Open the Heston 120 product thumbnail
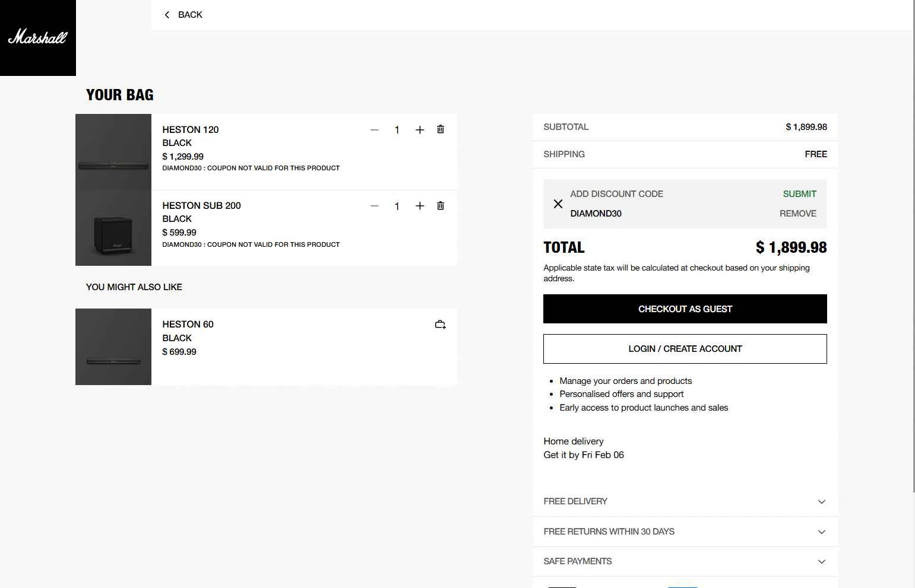The height and width of the screenshot is (588, 915). [113, 152]
